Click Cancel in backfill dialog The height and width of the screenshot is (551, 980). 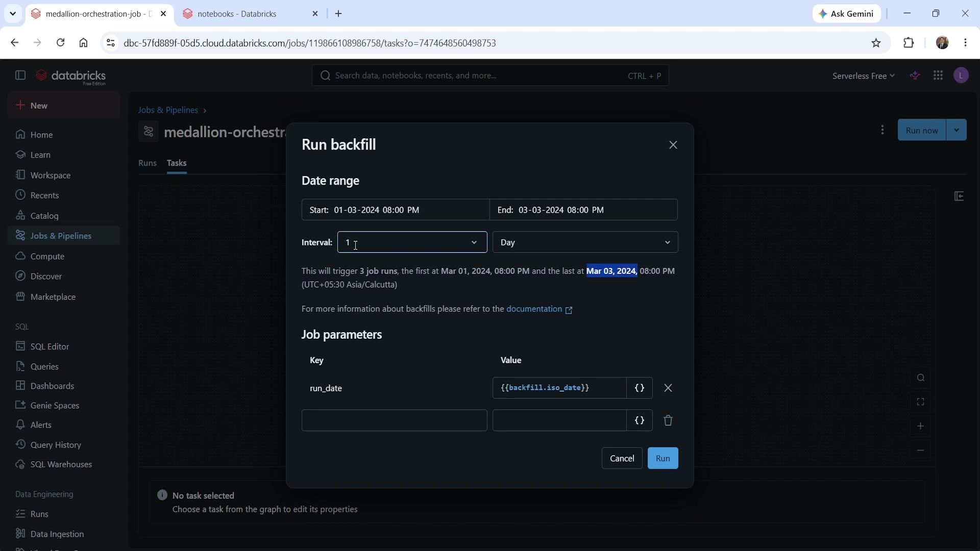622,459
